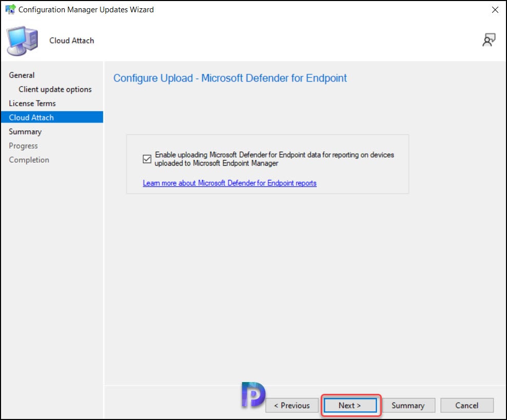Jump to the Summary step in sidebar
507x420 pixels.
[25, 132]
